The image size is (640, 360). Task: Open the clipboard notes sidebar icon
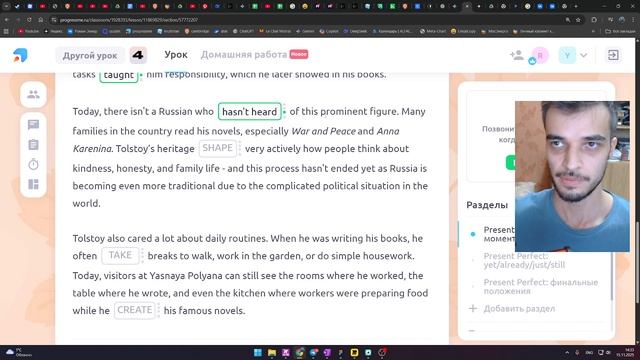pyautogui.click(x=33, y=144)
